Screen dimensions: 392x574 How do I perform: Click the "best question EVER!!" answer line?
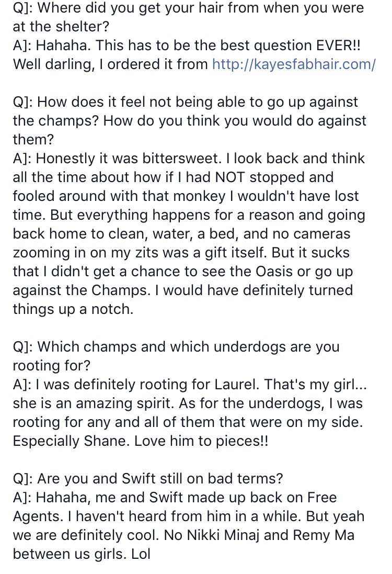click(x=187, y=46)
